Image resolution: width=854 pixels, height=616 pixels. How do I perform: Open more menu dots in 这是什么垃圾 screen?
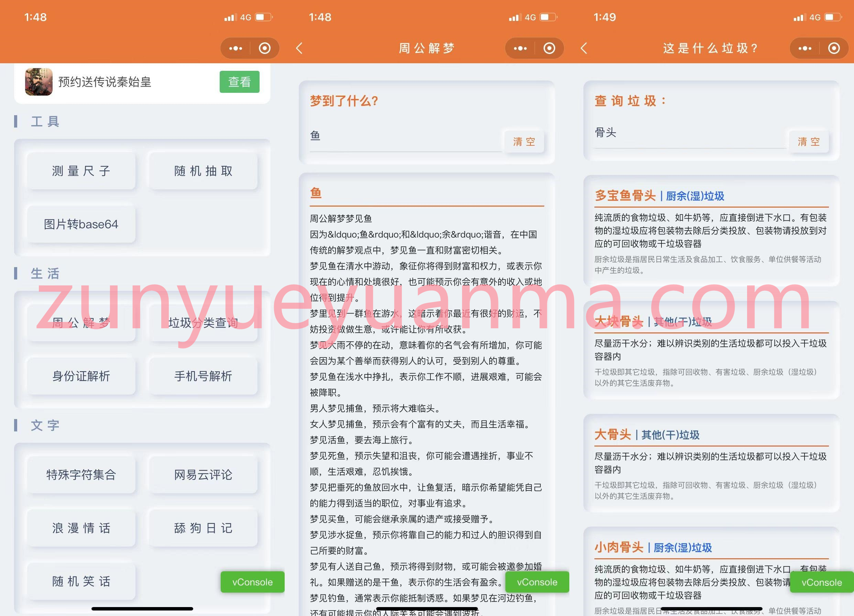pyautogui.click(x=805, y=48)
